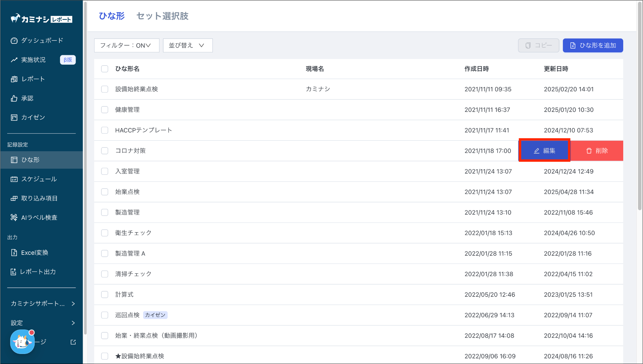
Task: Open the 並び替え sort dropdown
Action: pyautogui.click(x=187, y=45)
